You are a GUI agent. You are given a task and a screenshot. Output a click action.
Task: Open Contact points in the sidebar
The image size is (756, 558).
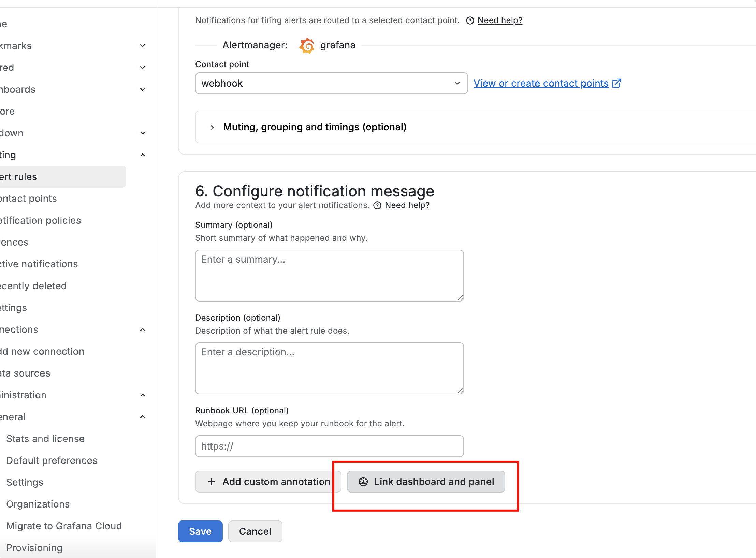29,199
